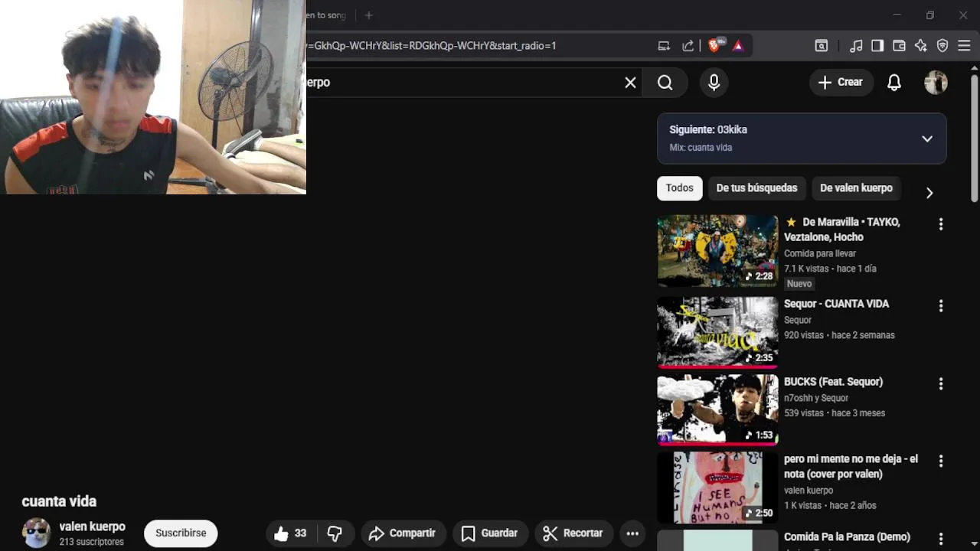Select the De valen kuerpo chip

tap(856, 188)
